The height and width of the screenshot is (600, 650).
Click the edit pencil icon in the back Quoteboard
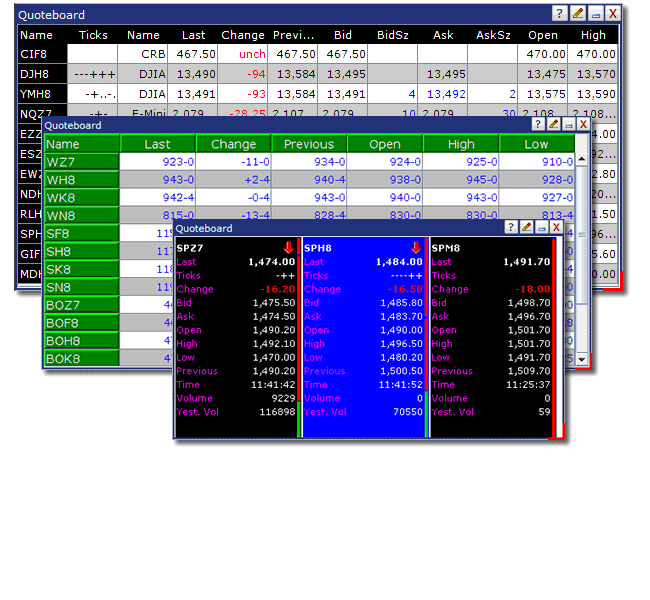click(577, 14)
